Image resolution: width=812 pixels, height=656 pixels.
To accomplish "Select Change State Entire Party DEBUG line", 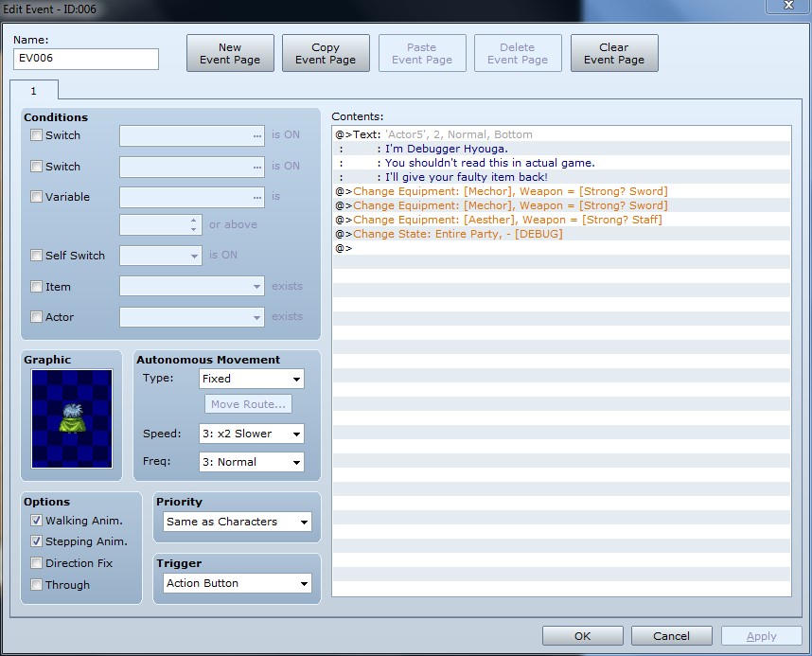I will [561, 234].
